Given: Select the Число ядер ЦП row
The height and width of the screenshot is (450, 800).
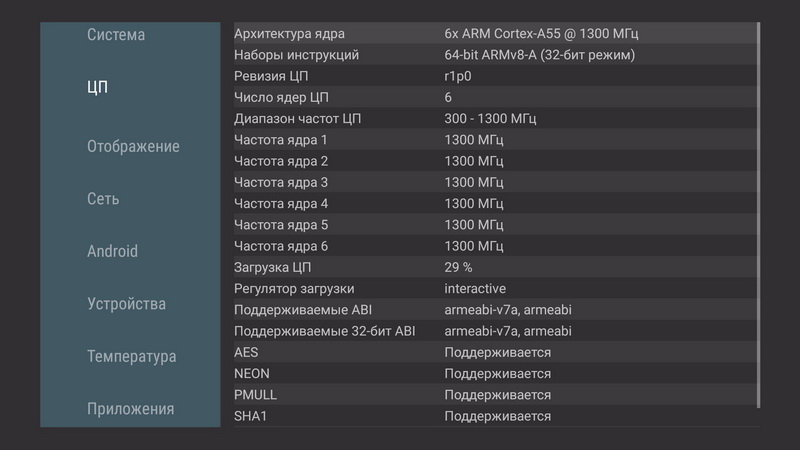Looking at the screenshot, I should (x=495, y=97).
